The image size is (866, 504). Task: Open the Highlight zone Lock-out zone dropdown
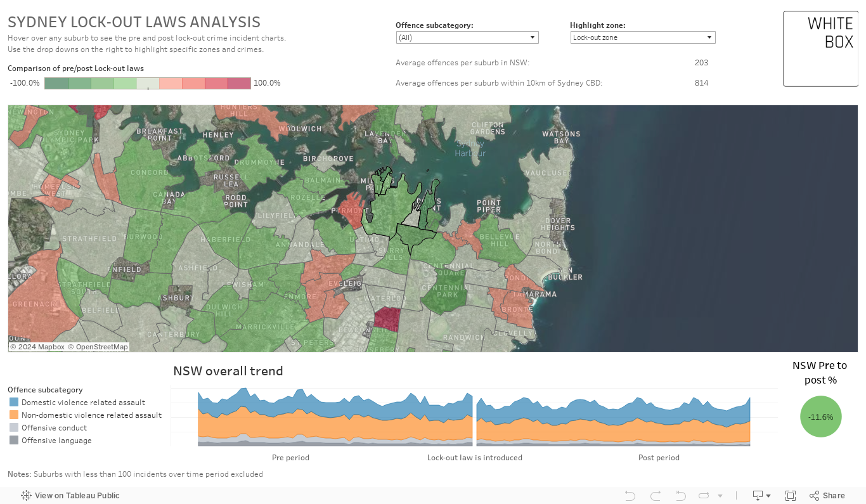pos(643,37)
